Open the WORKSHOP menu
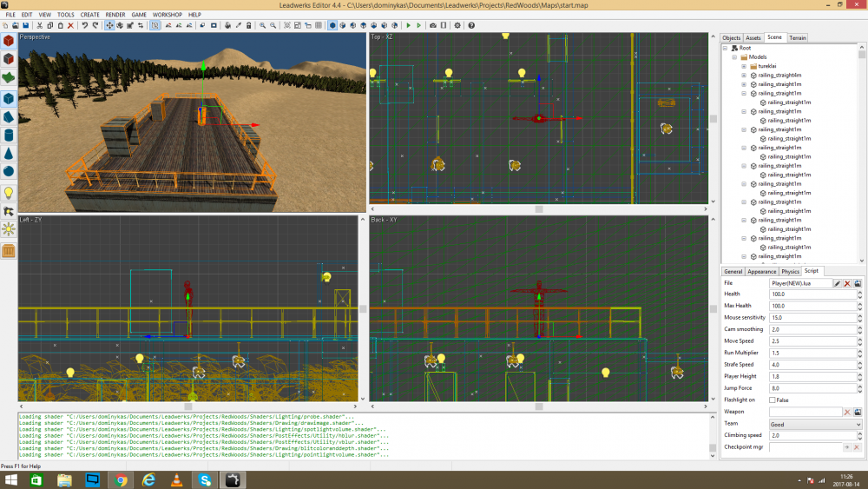This screenshot has width=868, height=489. tap(167, 15)
